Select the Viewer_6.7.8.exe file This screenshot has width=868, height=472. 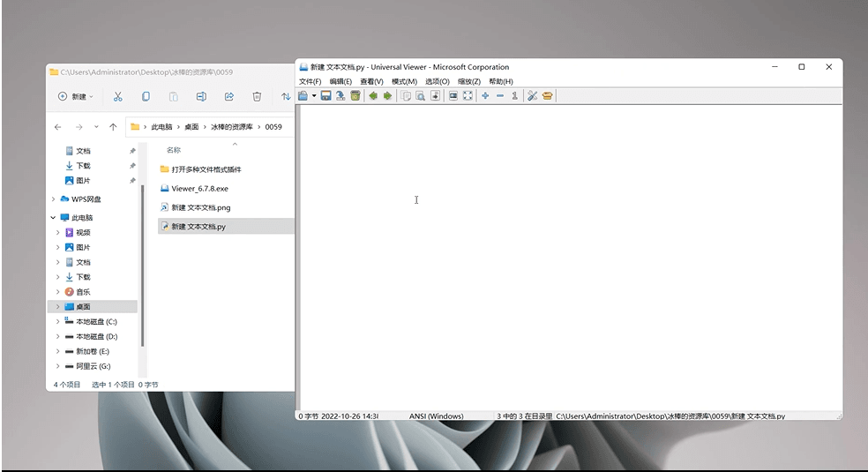[199, 188]
